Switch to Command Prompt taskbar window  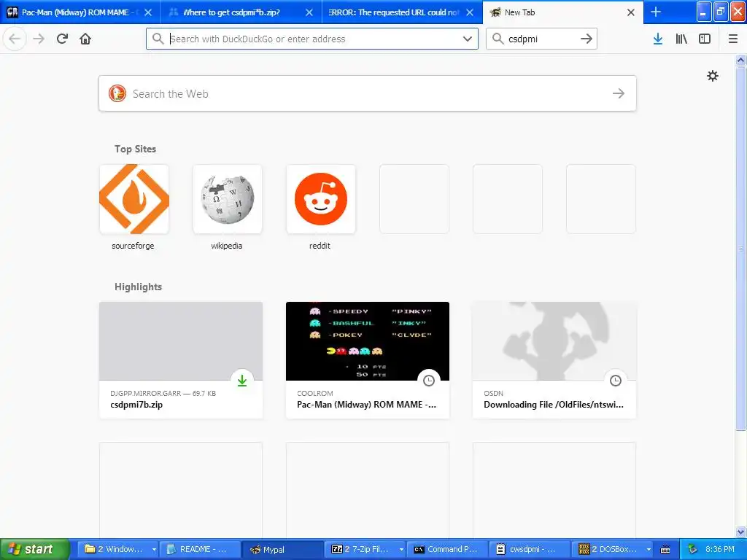pos(449,549)
